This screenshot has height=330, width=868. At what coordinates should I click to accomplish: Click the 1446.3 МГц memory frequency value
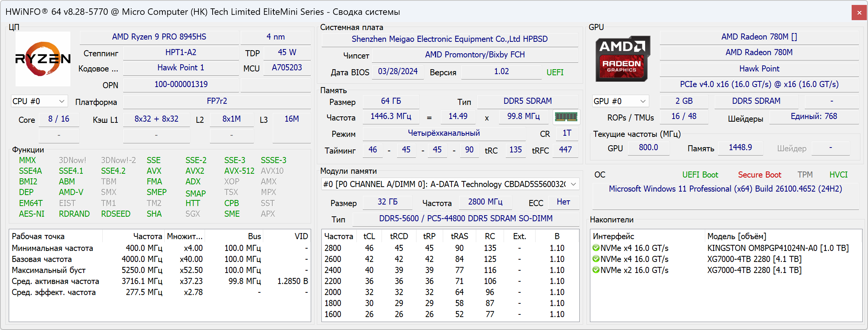click(x=391, y=116)
